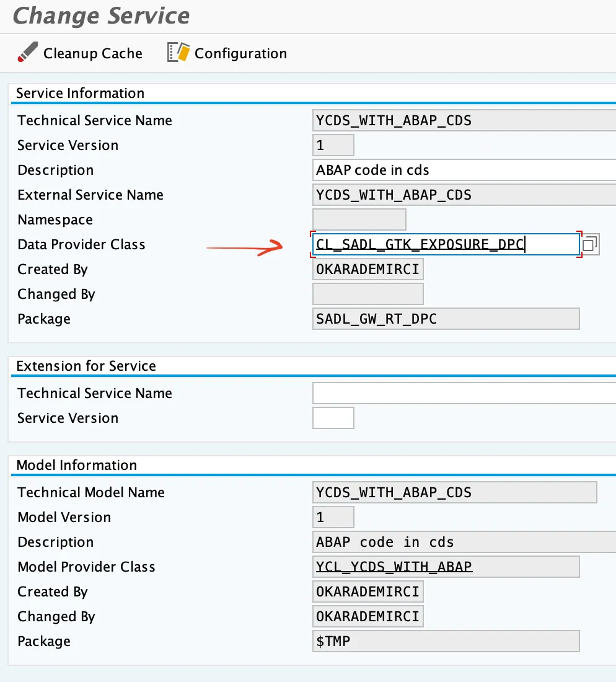Click the $TMP Package field
The height and width of the screenshot is (682, 616).
point(446,641)
